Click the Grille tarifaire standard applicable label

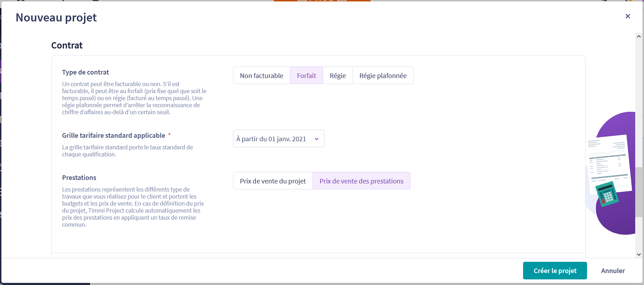(x=114, y=135)
